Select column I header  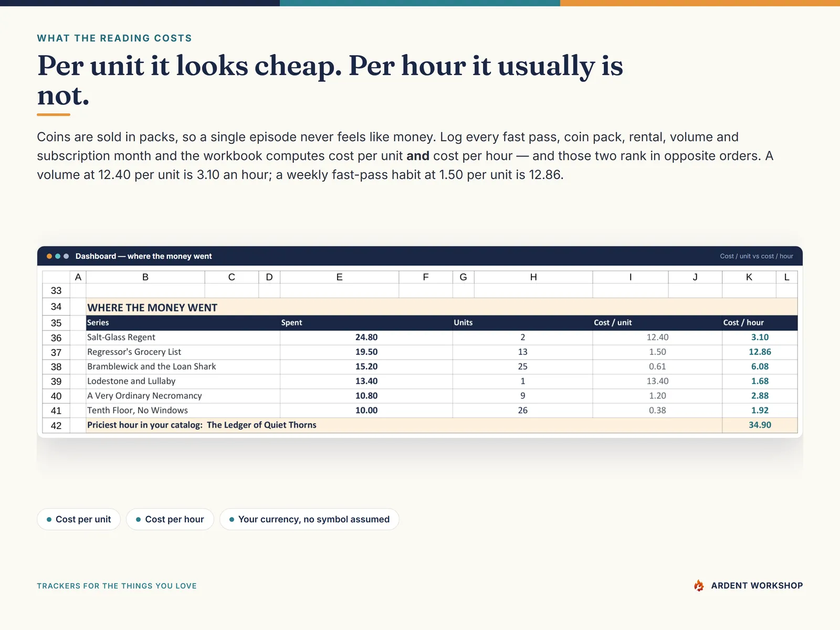click(631, 277)
